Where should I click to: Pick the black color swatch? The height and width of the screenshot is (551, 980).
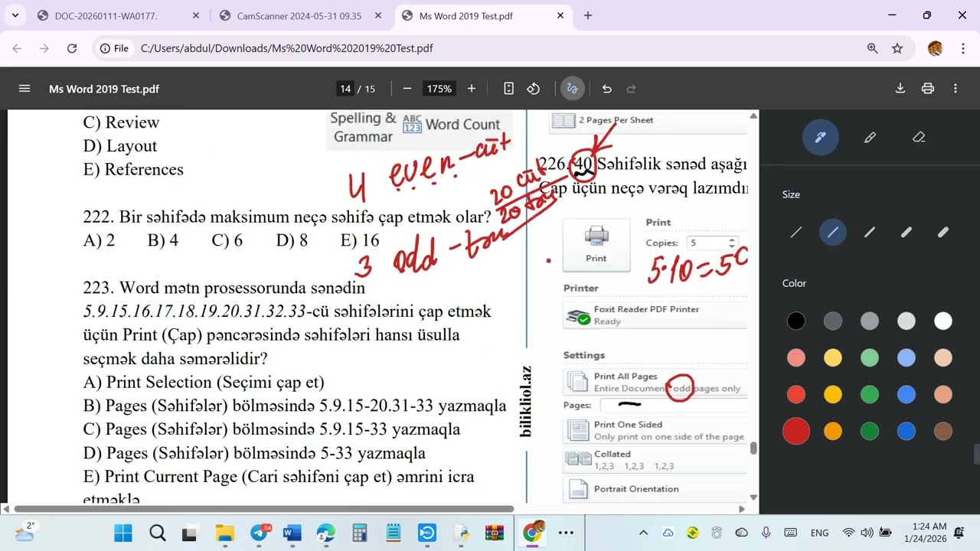click(796, 321)
